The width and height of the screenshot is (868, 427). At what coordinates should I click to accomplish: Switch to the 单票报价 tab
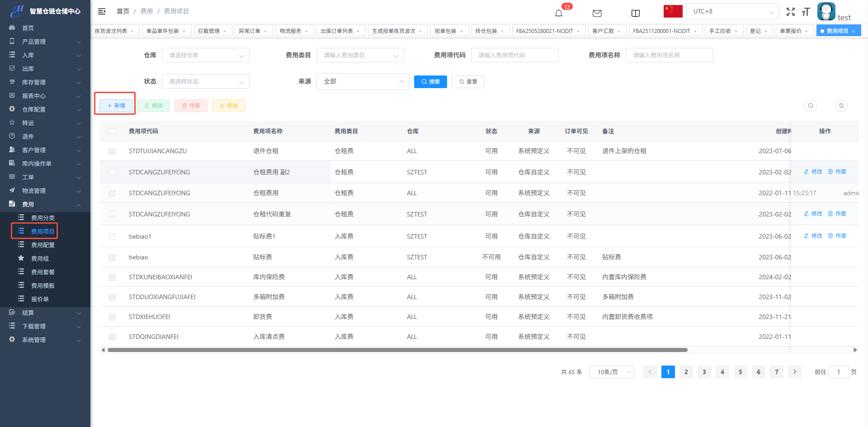coord(790,31)
